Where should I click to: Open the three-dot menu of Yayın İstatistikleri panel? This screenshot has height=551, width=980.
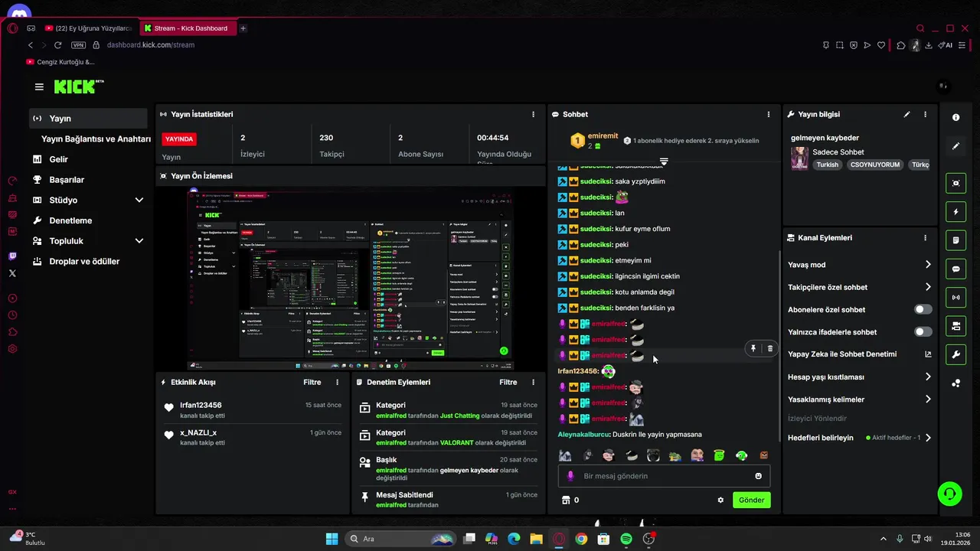[534, 114]
